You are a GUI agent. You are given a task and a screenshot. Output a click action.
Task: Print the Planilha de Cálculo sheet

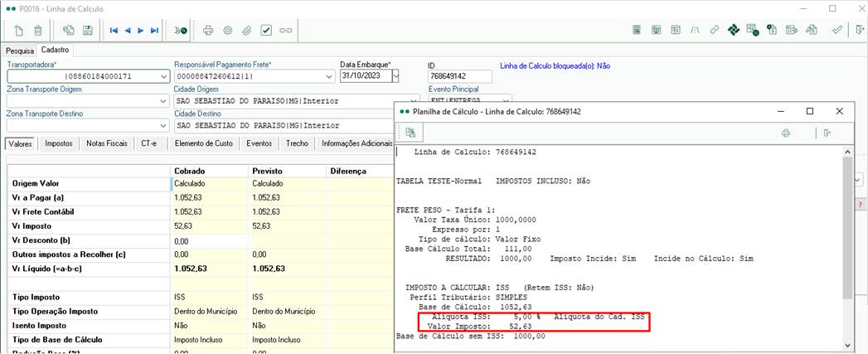click(x=786, y=133)
